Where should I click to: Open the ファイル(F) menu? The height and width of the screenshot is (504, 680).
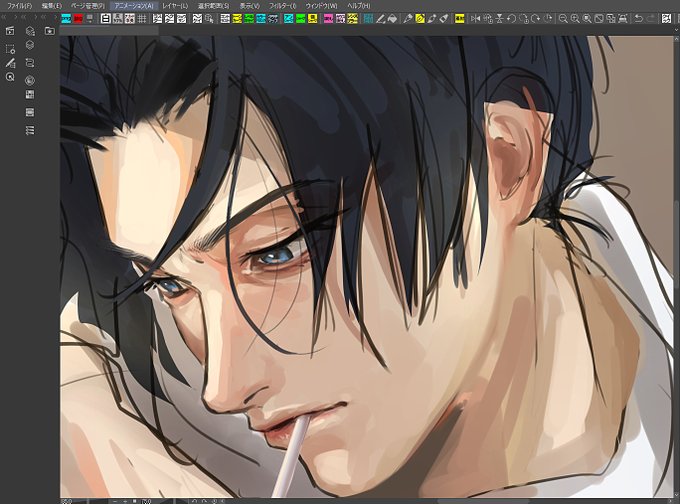pos(20,6)
